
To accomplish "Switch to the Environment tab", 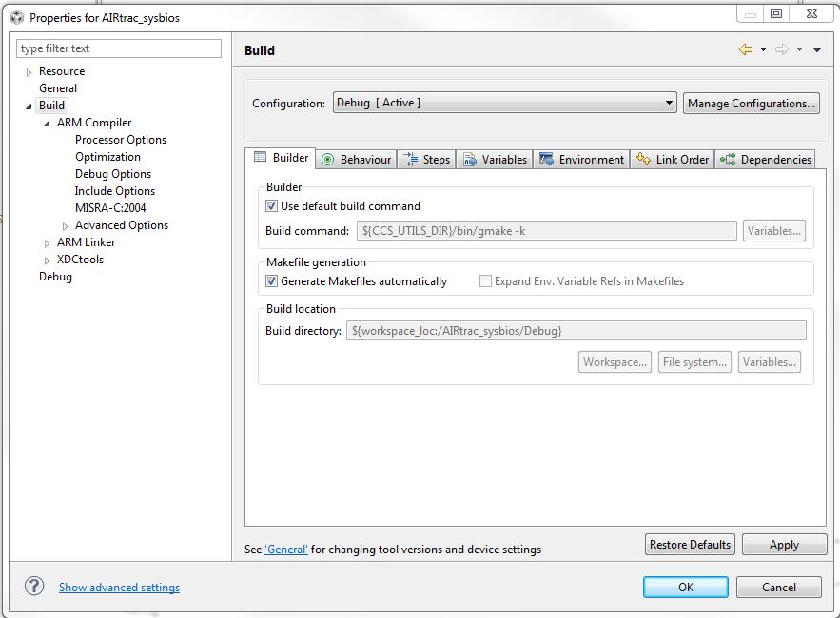I will 581,160.
